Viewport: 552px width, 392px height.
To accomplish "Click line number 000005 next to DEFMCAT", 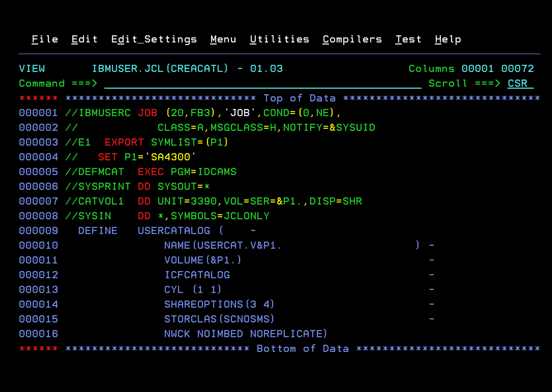I will coord(38,172).
